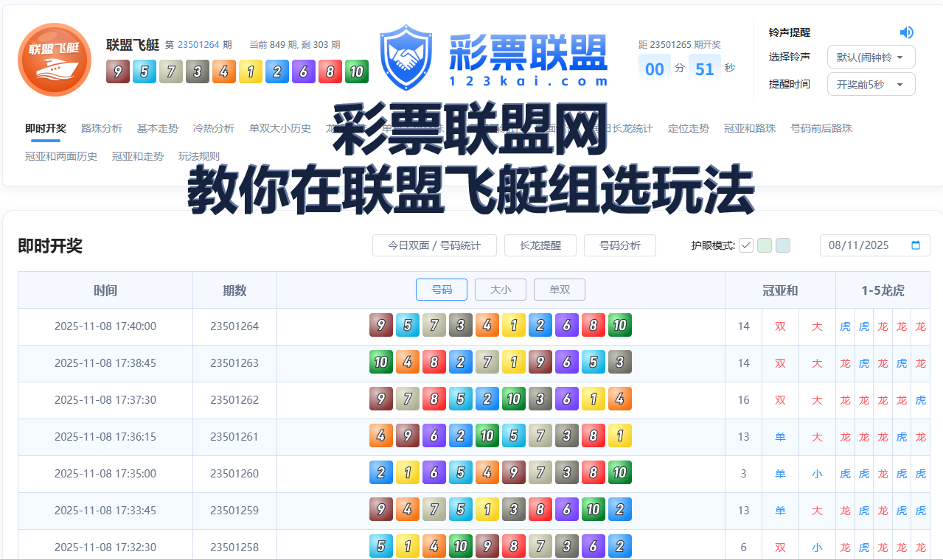The image size is (943, 560).
Task: Open the 长龙提醒 panel
Action: tap(540, 245)
